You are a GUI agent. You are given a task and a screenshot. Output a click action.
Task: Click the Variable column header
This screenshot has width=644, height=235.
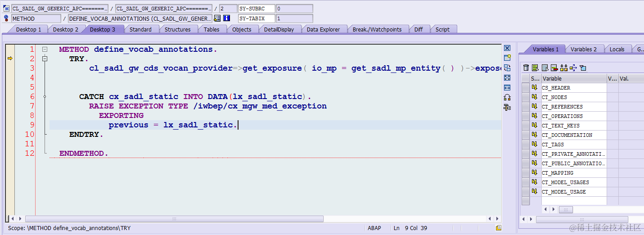(574, 78)
